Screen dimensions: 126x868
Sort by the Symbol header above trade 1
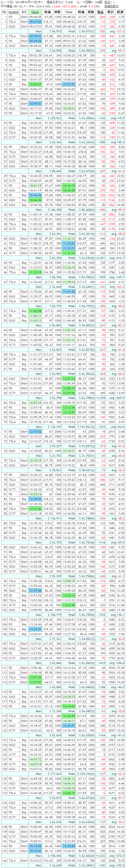point(14,12)
